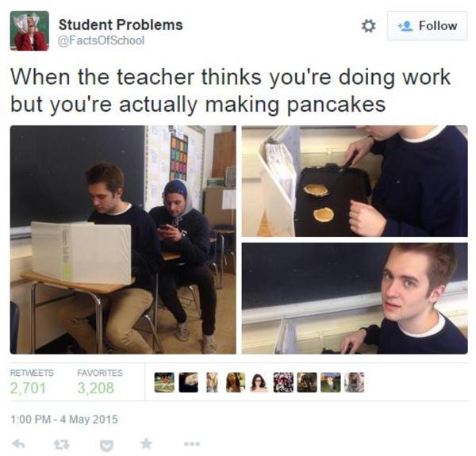Image resolution: width=476 pixels, height=456 pixels.
Task: Enlarge the photo of student's face
Action: 355,298
